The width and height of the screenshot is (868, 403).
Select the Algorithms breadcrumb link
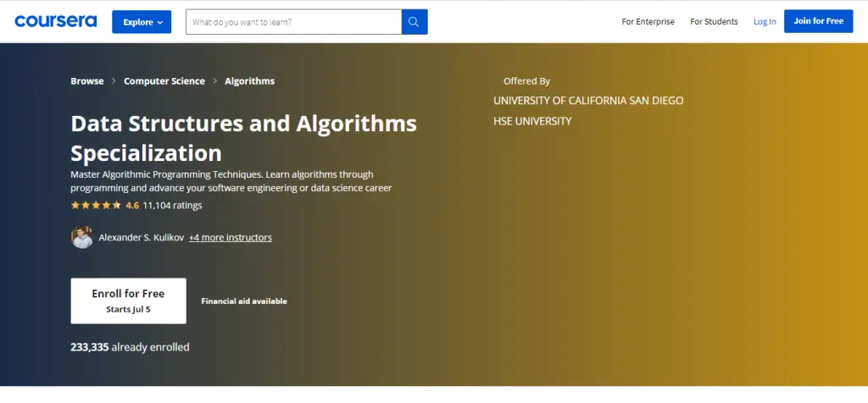coord(249,81)
